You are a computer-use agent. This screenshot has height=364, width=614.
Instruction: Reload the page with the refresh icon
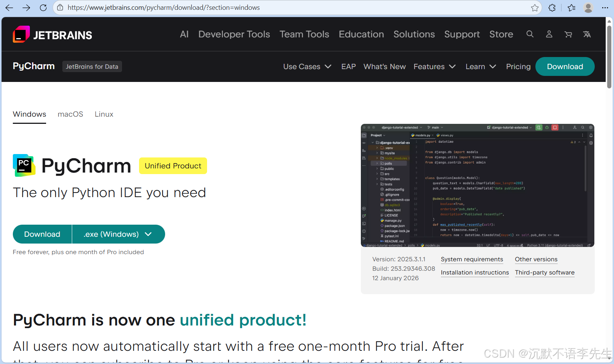(x=43, y=8)
